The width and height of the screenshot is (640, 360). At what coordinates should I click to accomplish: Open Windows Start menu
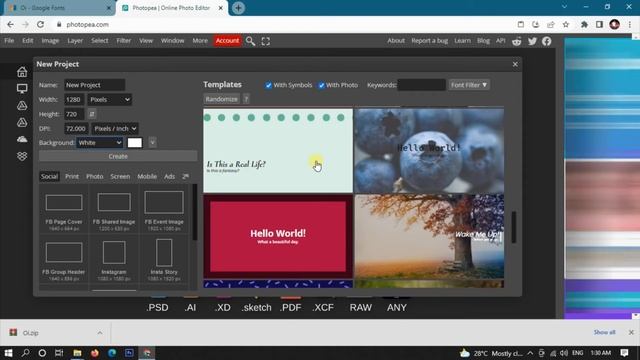pos(8,353)
